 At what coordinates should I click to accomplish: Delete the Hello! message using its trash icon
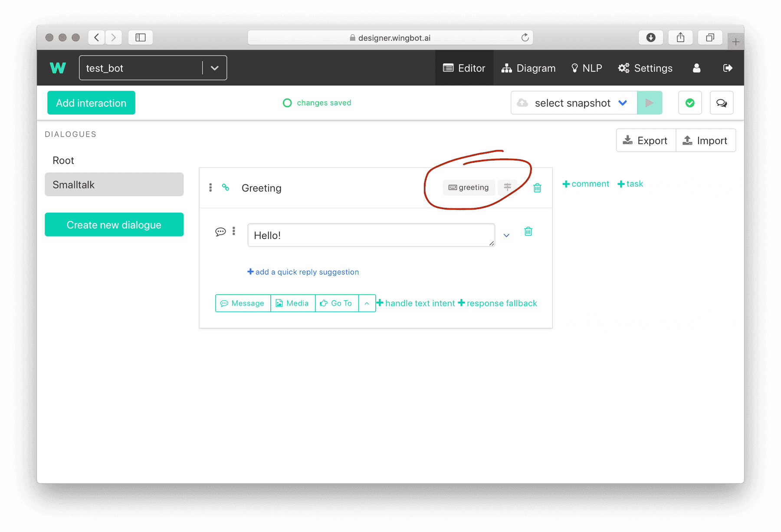[x=528, y=231]
